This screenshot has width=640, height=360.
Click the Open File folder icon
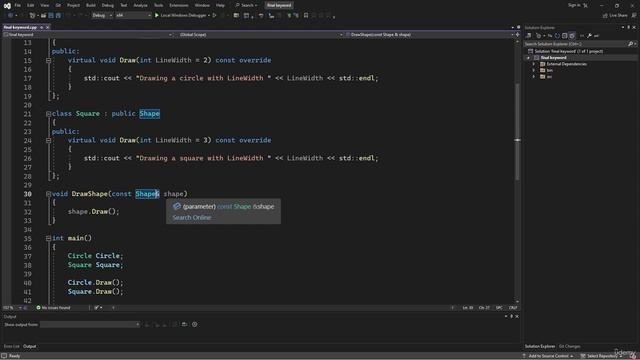click(x=43, y=16)
